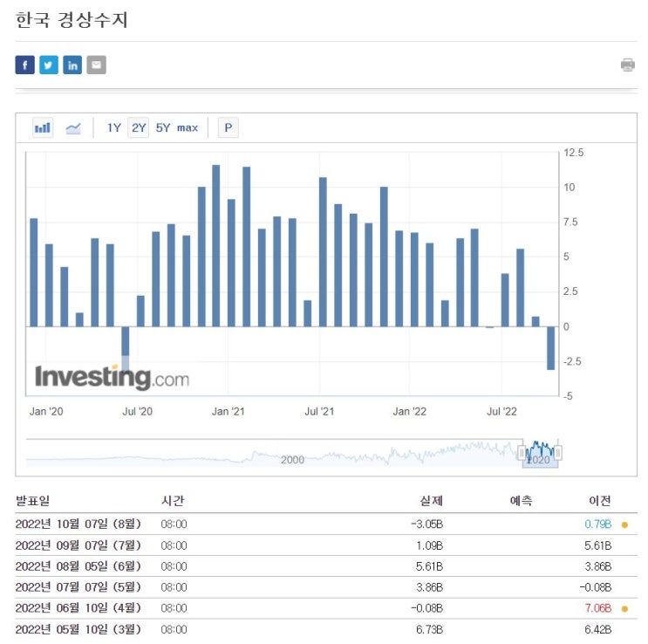
Task: Click previous value -0.08B in 5월 row
Action: 595,587
